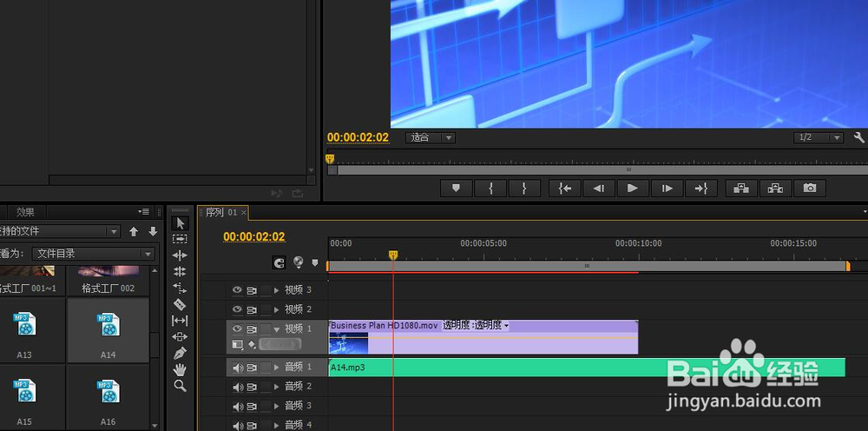The width and height of the screenshot is (868, 431).
Task: Mark Out point in program monitor
Action: 525,189
